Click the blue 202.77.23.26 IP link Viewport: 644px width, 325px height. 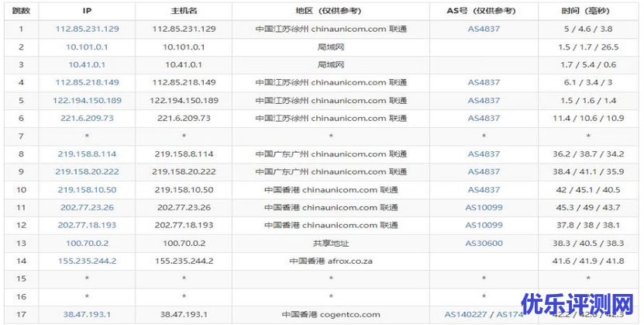(87, 207)
